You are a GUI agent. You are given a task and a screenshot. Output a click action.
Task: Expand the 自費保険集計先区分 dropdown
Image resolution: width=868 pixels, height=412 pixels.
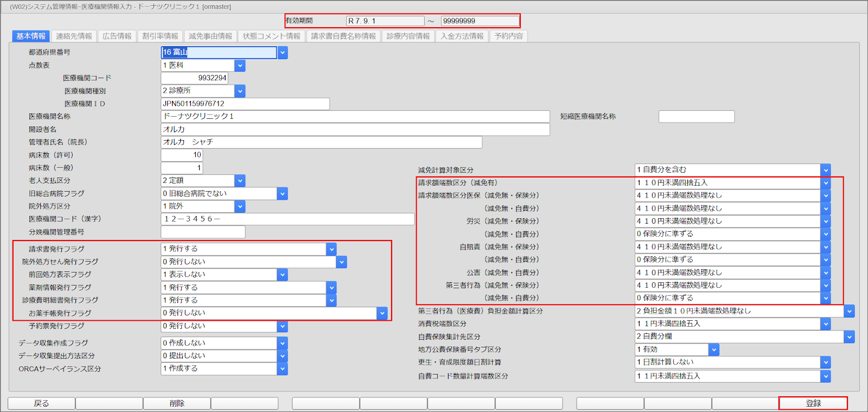tap(850, 337)
